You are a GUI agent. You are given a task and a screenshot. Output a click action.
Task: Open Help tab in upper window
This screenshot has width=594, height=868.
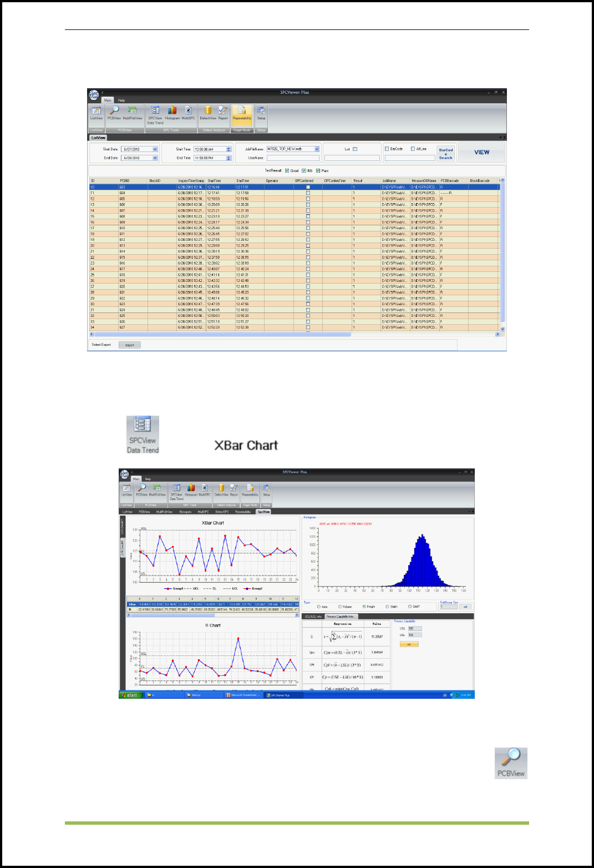point(121,100)
